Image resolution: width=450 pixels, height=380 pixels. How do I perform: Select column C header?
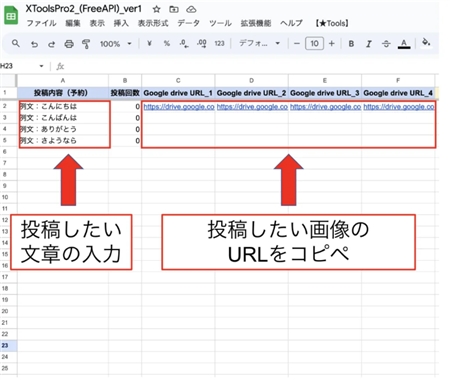pyautogui.click(x=178, y=80)
